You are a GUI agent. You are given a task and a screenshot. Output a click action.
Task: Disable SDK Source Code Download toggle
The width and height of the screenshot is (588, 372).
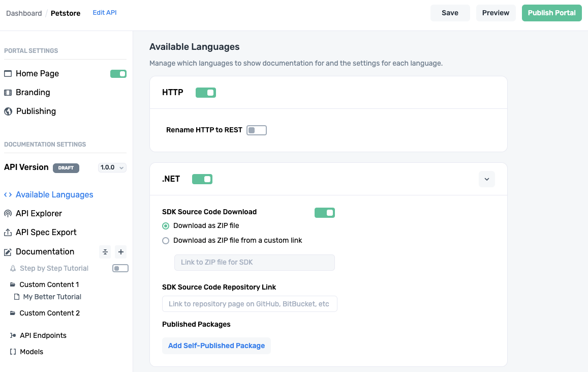(x=325, y=213)
